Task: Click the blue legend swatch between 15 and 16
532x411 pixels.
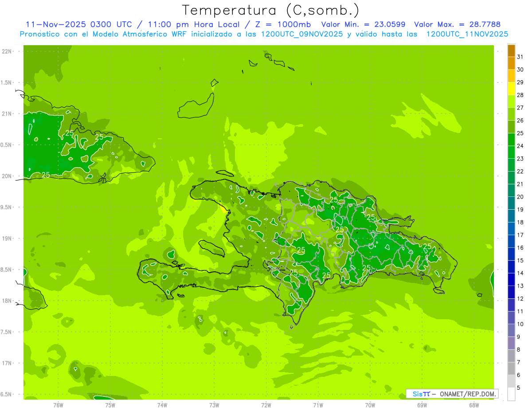Action: [x=511, y=254]
